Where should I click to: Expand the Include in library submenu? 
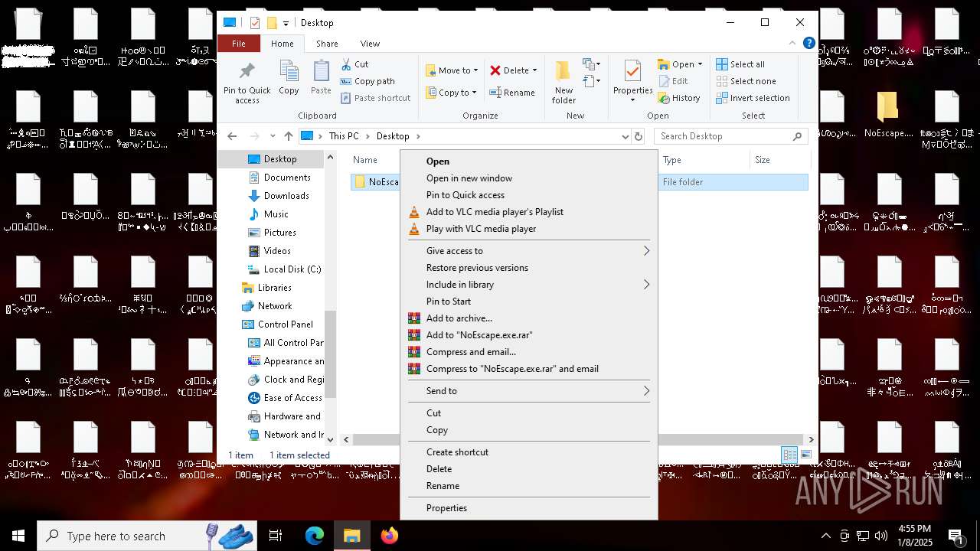pos(528,285)
